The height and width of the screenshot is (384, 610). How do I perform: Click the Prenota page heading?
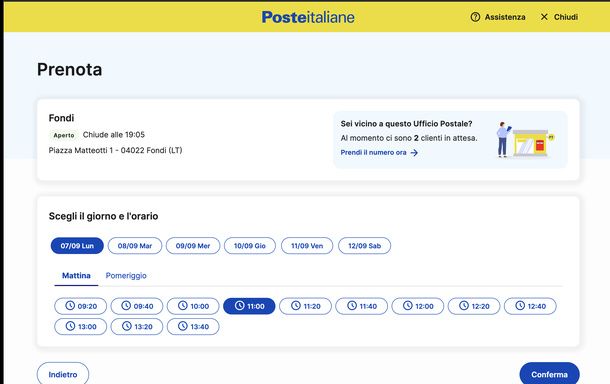click(70, 70)
